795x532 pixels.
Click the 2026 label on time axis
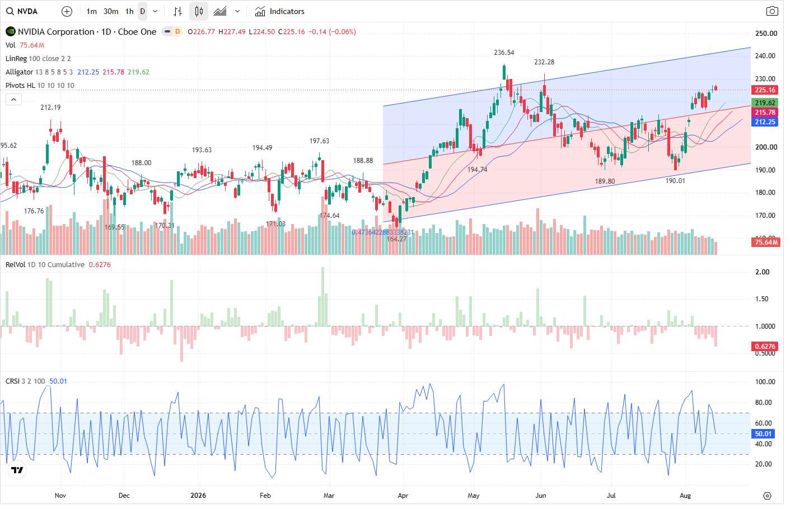198,495
